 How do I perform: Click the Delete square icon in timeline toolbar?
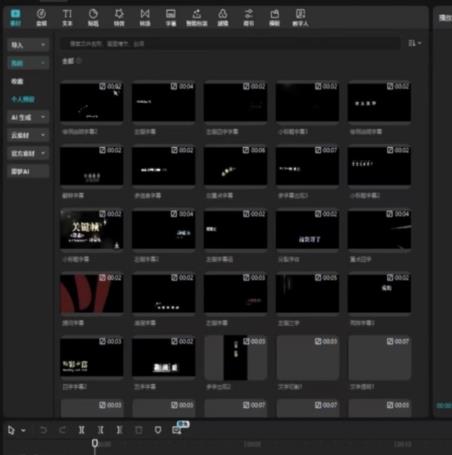point(139,430)
